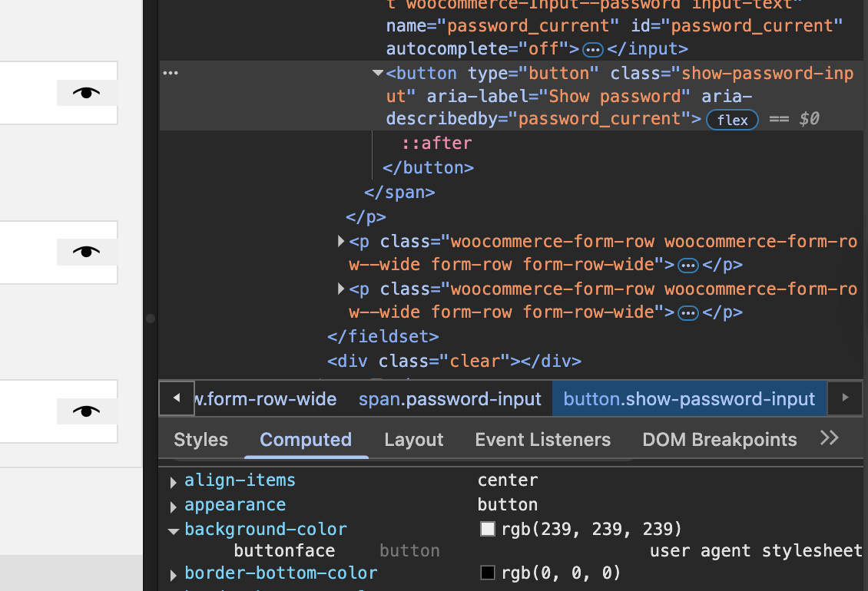The image size is (868, 591).
Task: Select span.password-input in the breadcrumb
Action: point(450,399)
